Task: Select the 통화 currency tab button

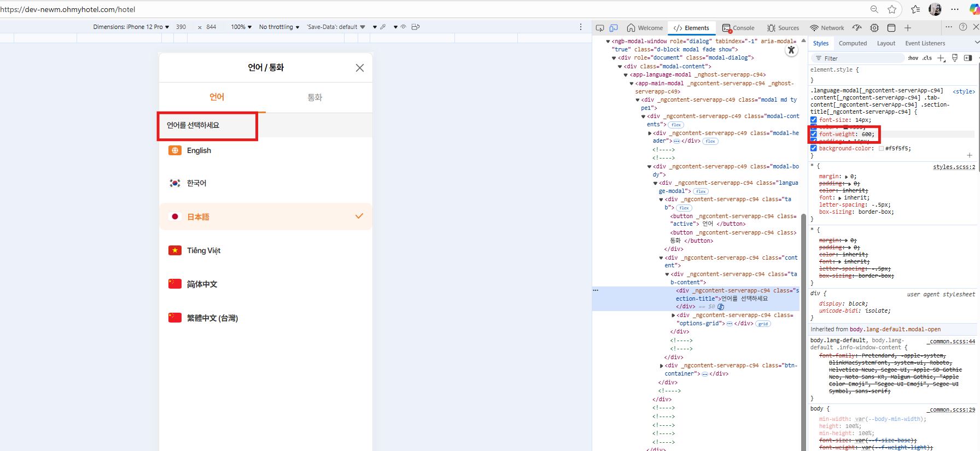Action: (314, 97)
